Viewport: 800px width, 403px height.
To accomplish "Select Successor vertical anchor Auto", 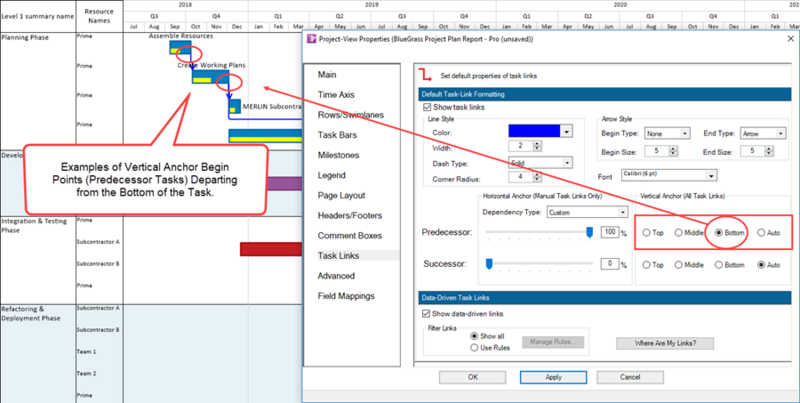I will 761,265.
